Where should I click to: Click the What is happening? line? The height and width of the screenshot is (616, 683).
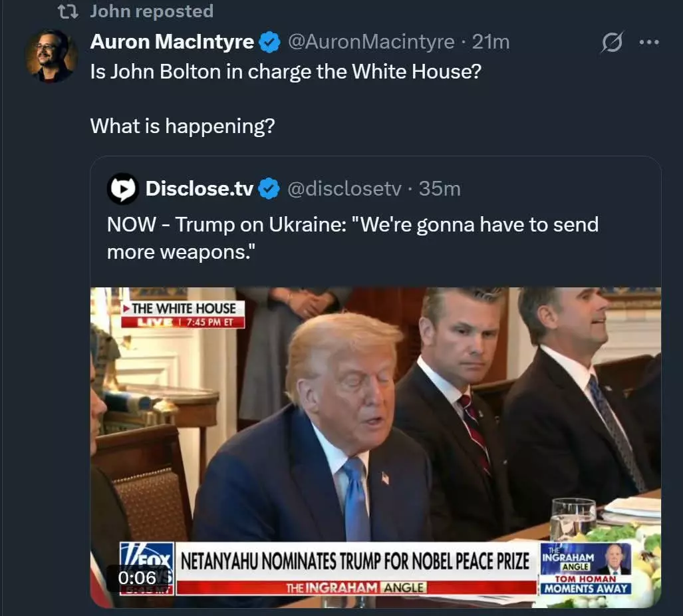pyautogui.click(x=182, y=126)
